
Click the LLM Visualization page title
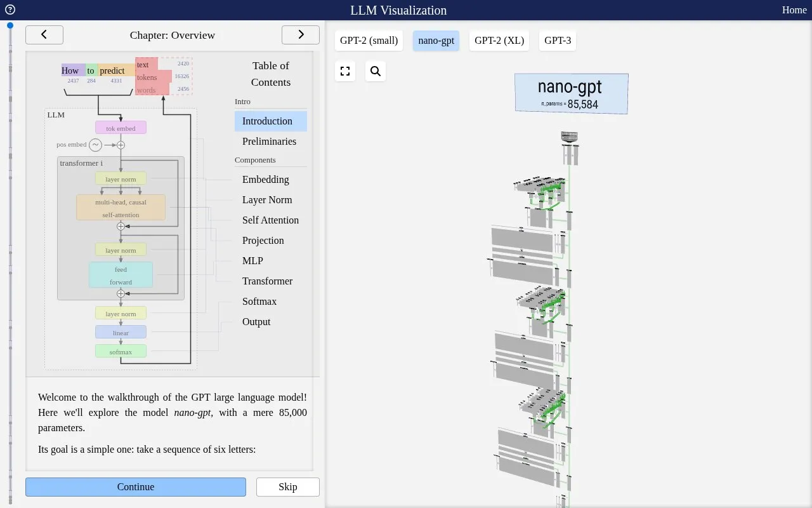click(398, 10)
